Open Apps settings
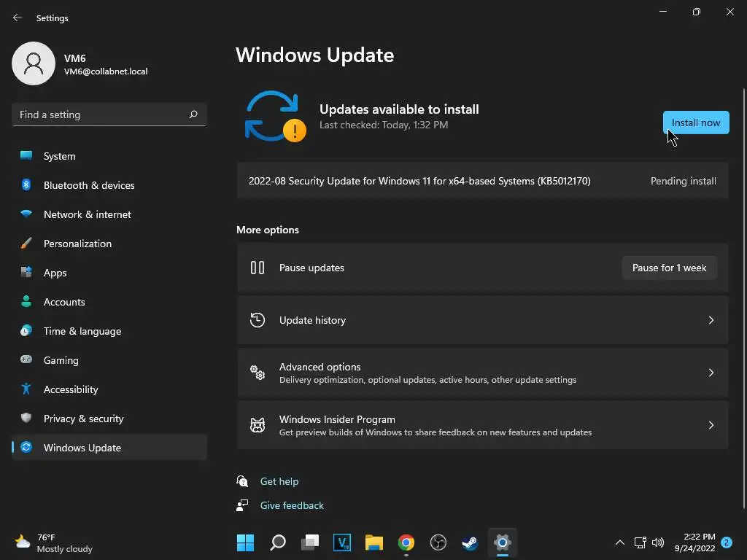747x560 pixels. click(x=109, y=273)
